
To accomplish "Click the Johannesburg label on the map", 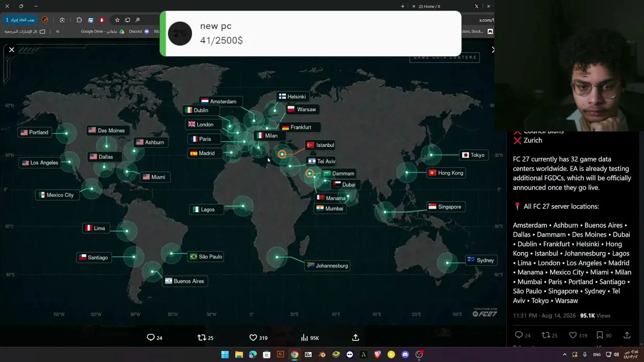I will point(327,265).
